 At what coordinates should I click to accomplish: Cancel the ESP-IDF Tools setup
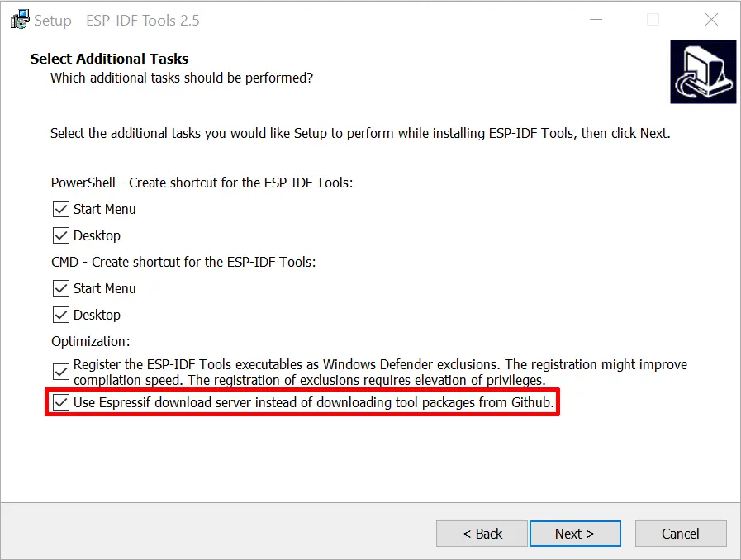[681, 534]
